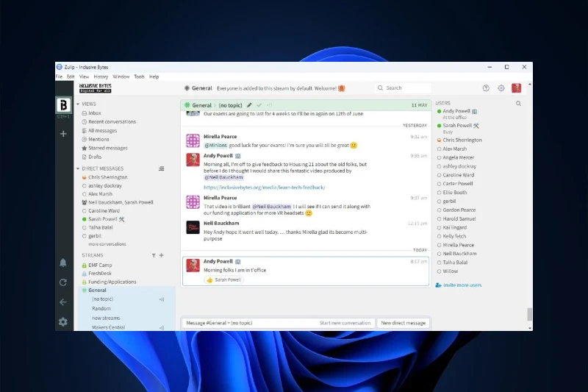Click Mirella Pearce in users list

(458, 245)
